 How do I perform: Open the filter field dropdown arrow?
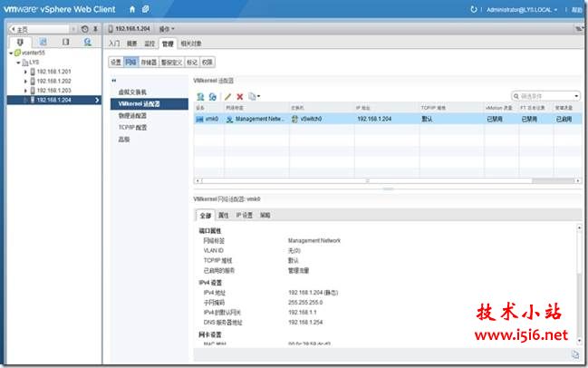coord(577,96)
